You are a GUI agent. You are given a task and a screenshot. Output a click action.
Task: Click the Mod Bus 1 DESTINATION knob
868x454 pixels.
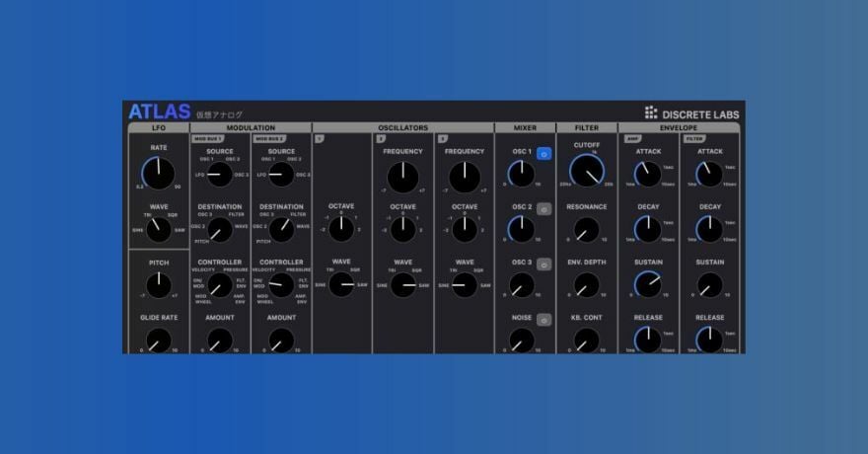(220, 229)
